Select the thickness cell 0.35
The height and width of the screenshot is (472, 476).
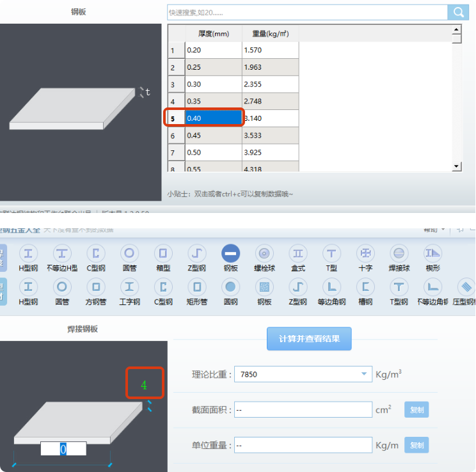tap(214, 101)
